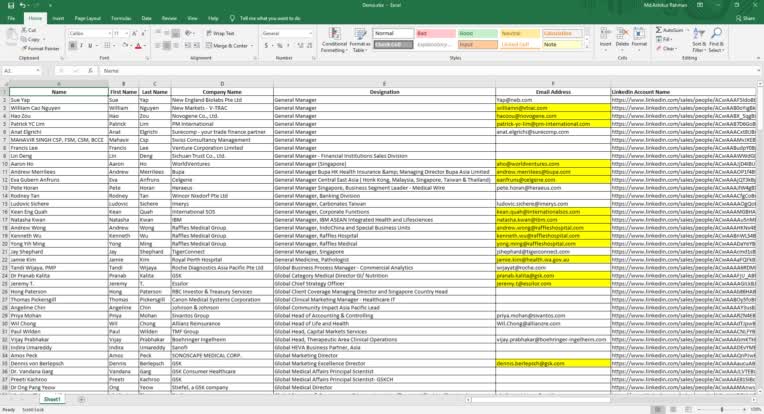764x414 pixels.
Task: Switch to the Formulas tab
Action: [121, 19]
